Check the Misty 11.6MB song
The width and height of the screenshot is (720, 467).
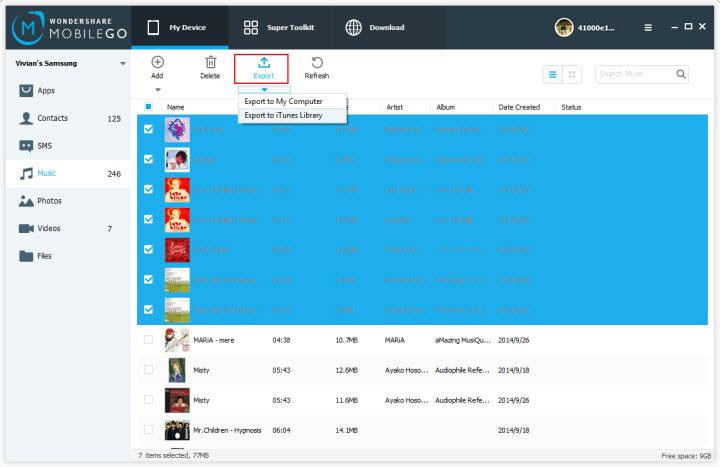148,399
